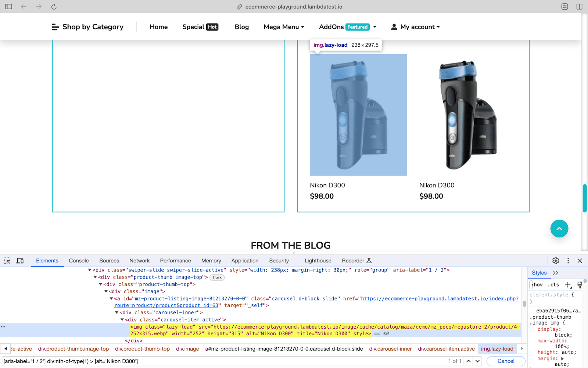This screenshot has width=588, height=368.
Task: Toggle element pseudo states with :hov button
Action: [537, 284]
